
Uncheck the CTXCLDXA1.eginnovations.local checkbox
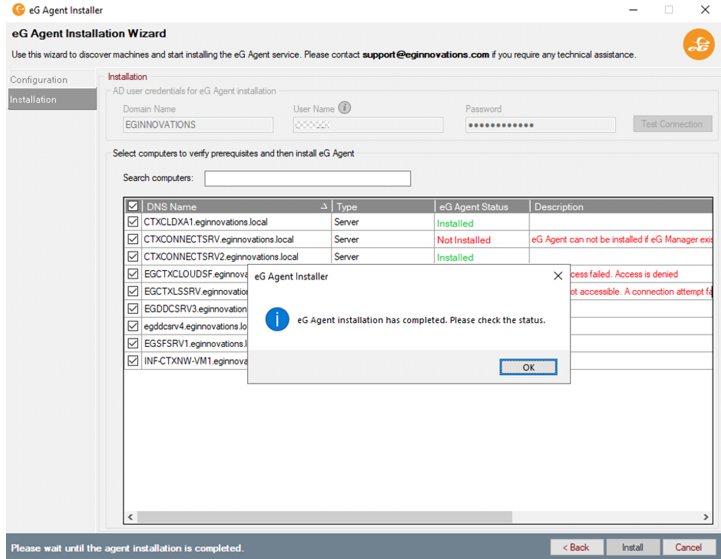(x=133, y=222)
